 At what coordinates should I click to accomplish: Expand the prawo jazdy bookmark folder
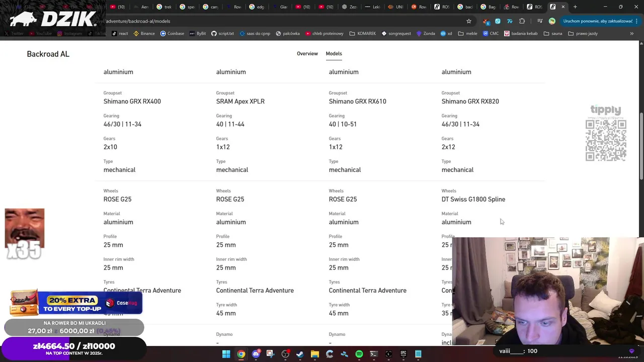[x=583, y=34]
